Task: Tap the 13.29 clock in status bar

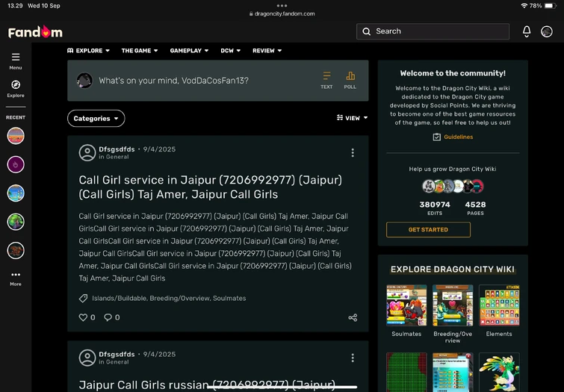Action: click(x=15, y=6)
